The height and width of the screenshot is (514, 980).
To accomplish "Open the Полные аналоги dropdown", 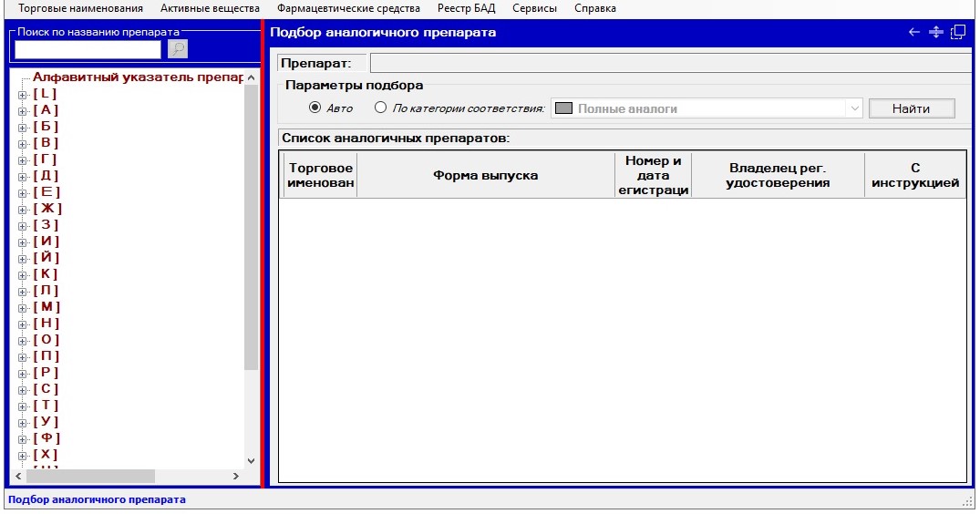I will (854, 108).
